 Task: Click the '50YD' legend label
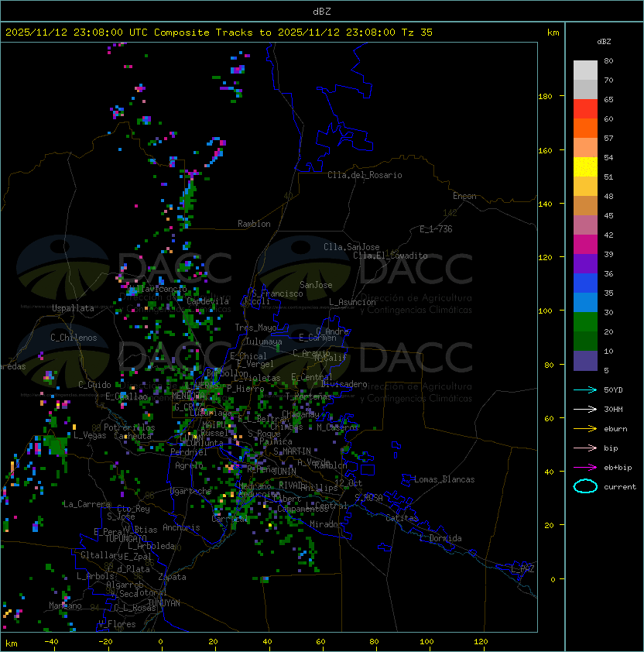pyautogui.click(x=613, y=389)
